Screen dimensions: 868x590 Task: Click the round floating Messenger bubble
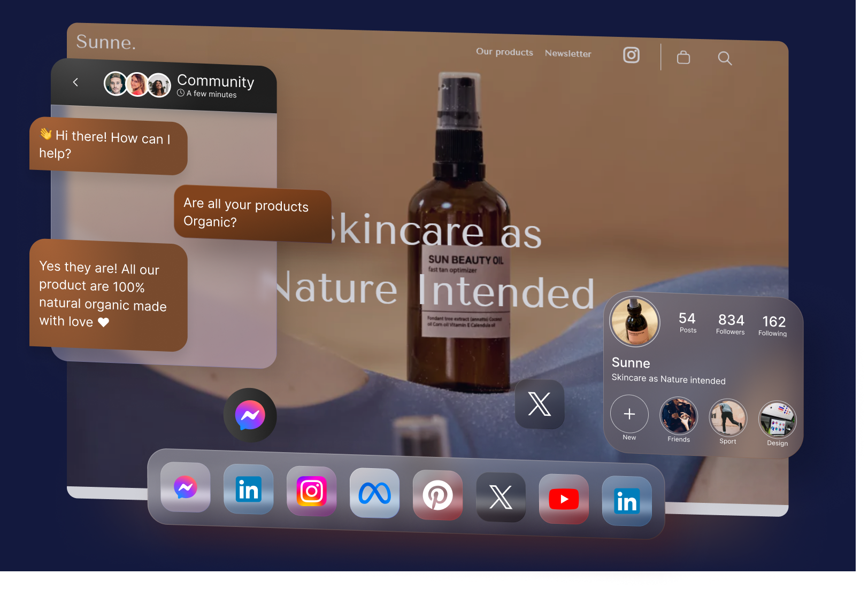250,415
